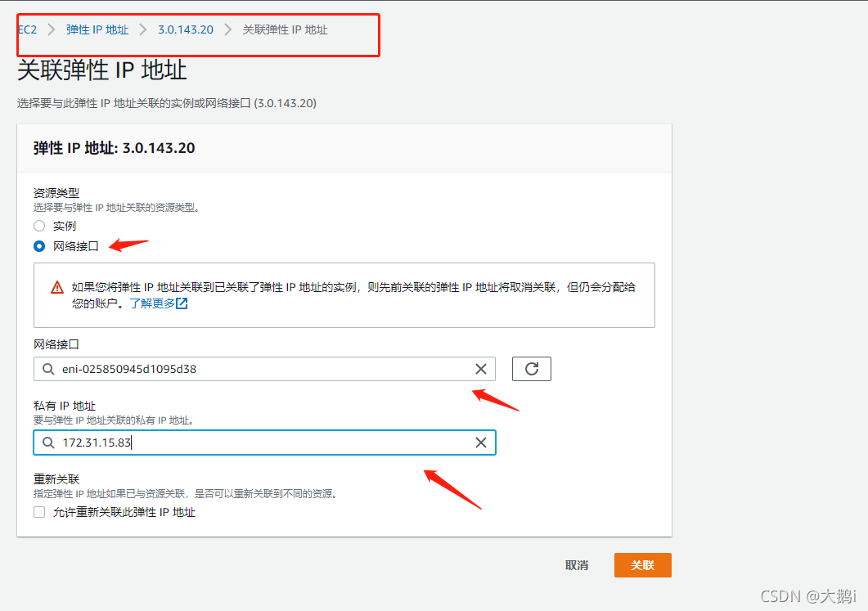Viewport: 868px width, 611px height.
Task: Refresh the network interface list
Action: click(532, 369)
